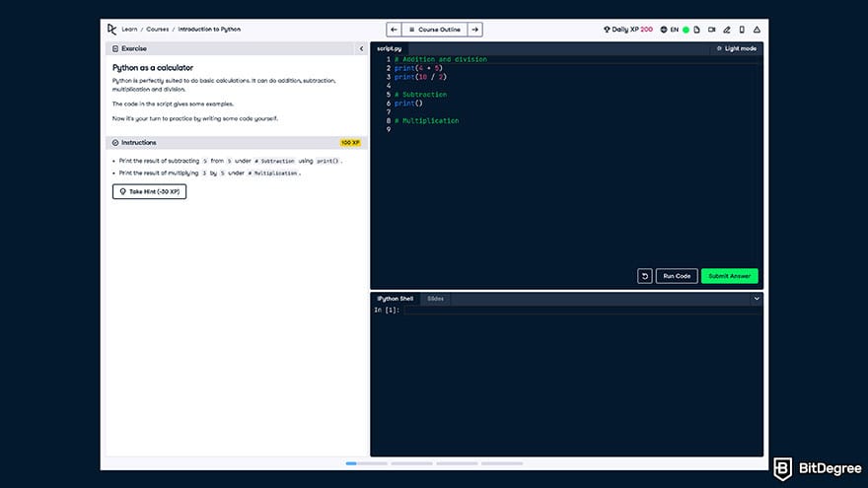Click the '# Subtraction' comment line
This screenshot has width=868, height=488.
pyautogui.click(x=420, y=95)
